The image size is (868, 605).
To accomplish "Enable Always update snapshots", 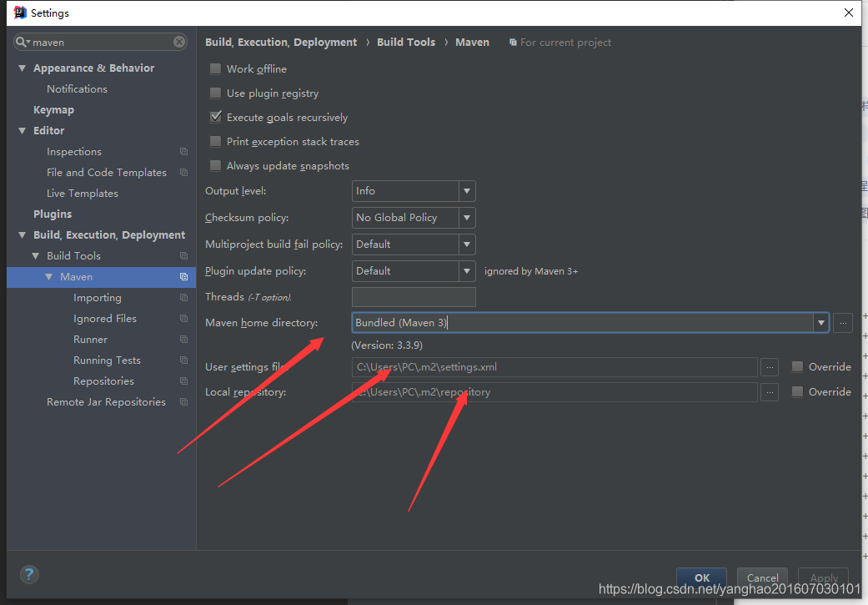I will (x=215, y=166).
